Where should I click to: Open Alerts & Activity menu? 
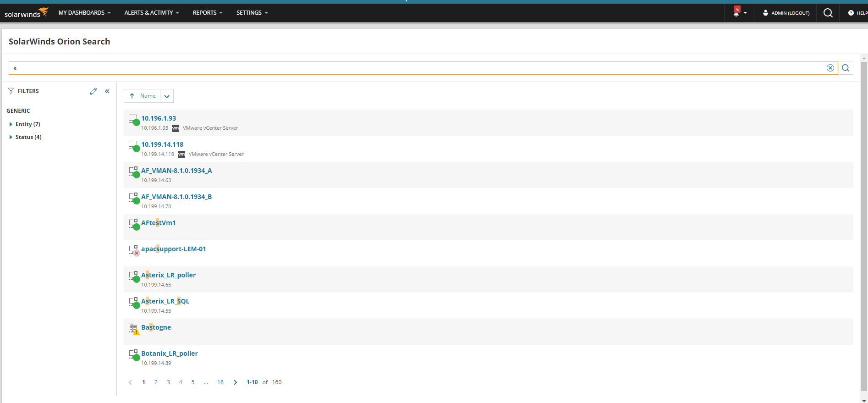[152, 13]
